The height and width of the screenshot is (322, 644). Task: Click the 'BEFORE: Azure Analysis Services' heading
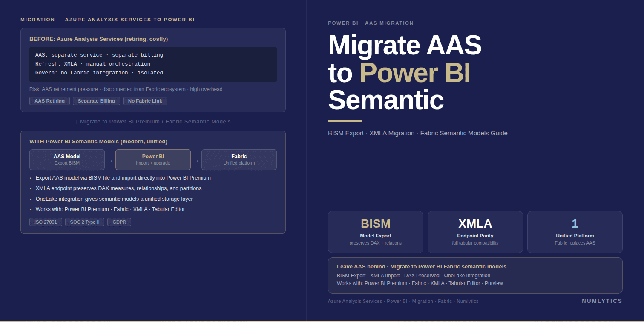coord(98,39)
